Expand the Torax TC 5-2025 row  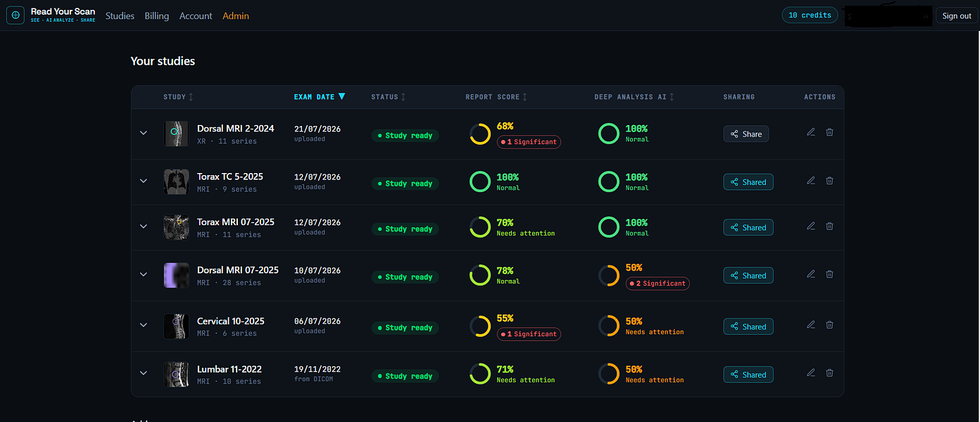pos(144,181)
